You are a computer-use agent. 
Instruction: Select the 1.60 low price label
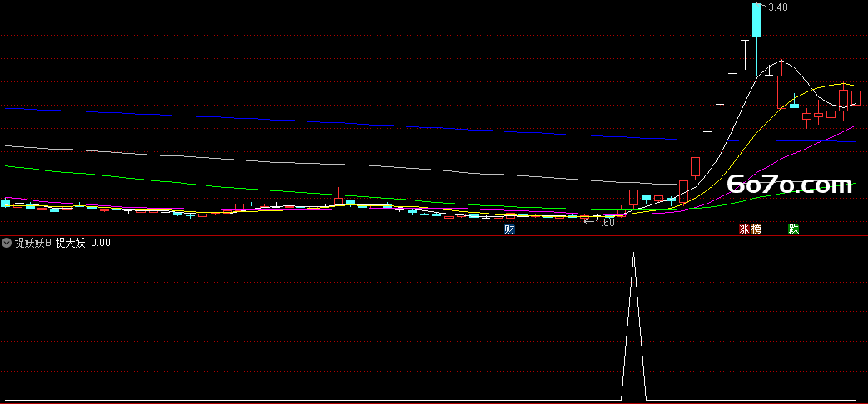tap(605, 222)
